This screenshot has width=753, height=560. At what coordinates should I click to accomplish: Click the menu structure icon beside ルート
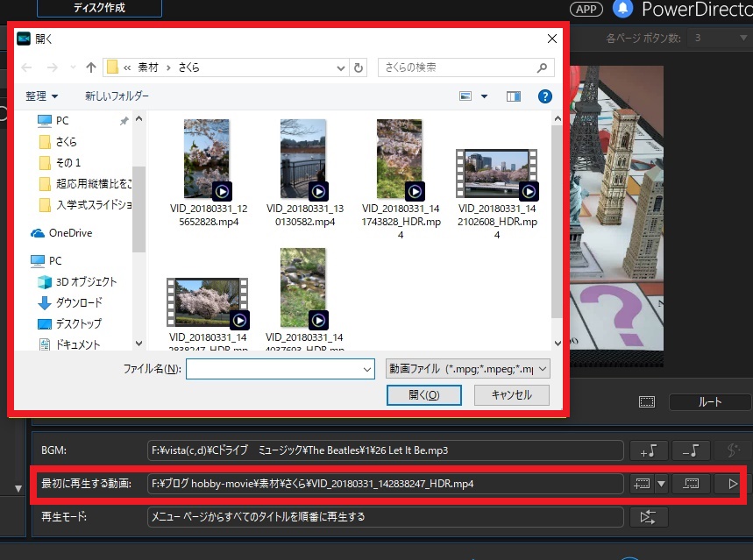tap(647, 402)
